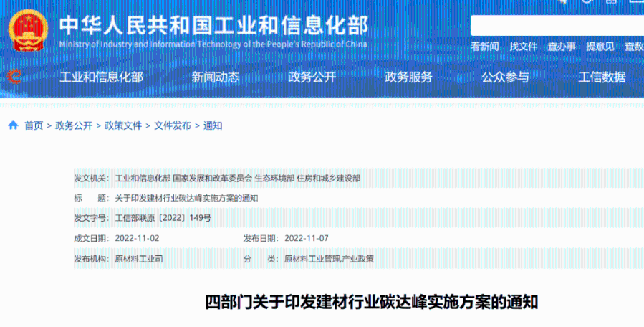
Task: Focus the white search input box
Action: pyautogui.click(x=556, y=25)
